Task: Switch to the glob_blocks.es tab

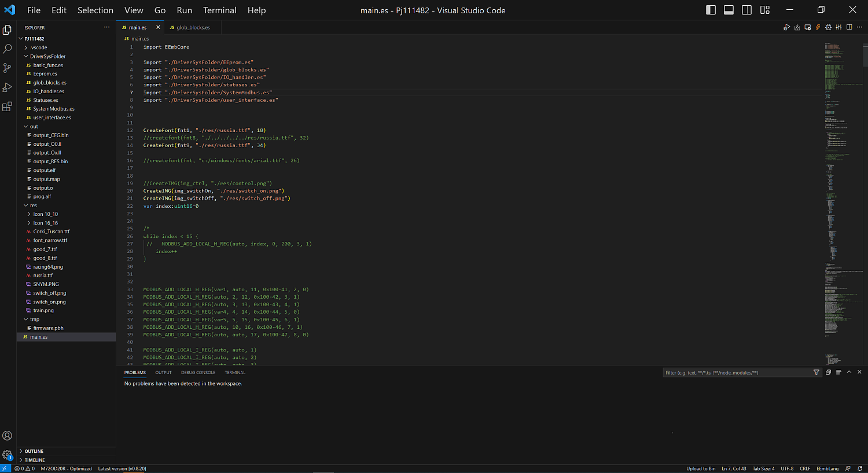Action: (x=193, y=27)
